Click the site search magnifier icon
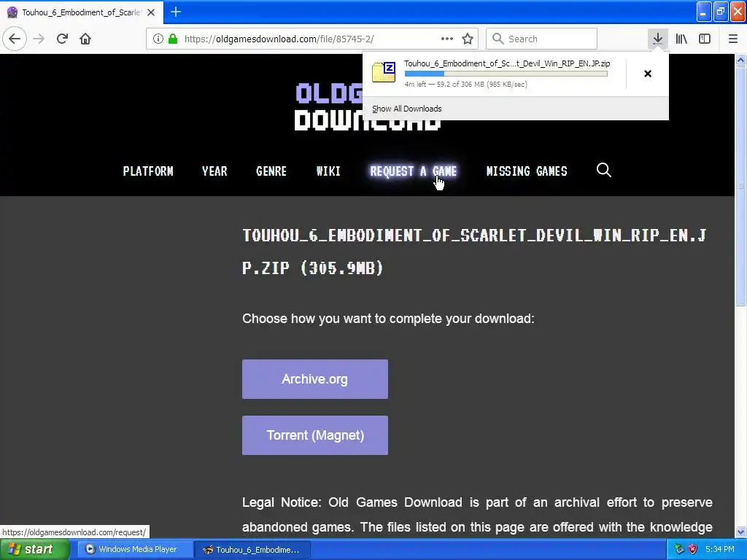 pos(603,170)
